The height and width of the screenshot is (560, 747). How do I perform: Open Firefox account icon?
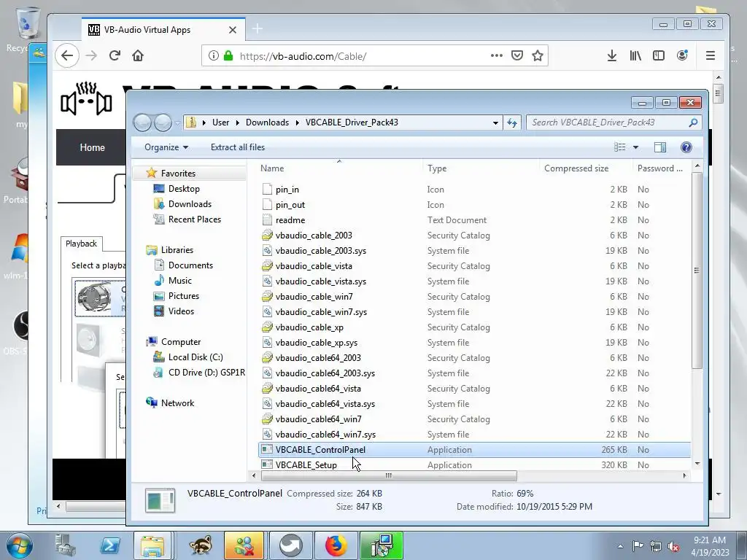coord(682,55)
